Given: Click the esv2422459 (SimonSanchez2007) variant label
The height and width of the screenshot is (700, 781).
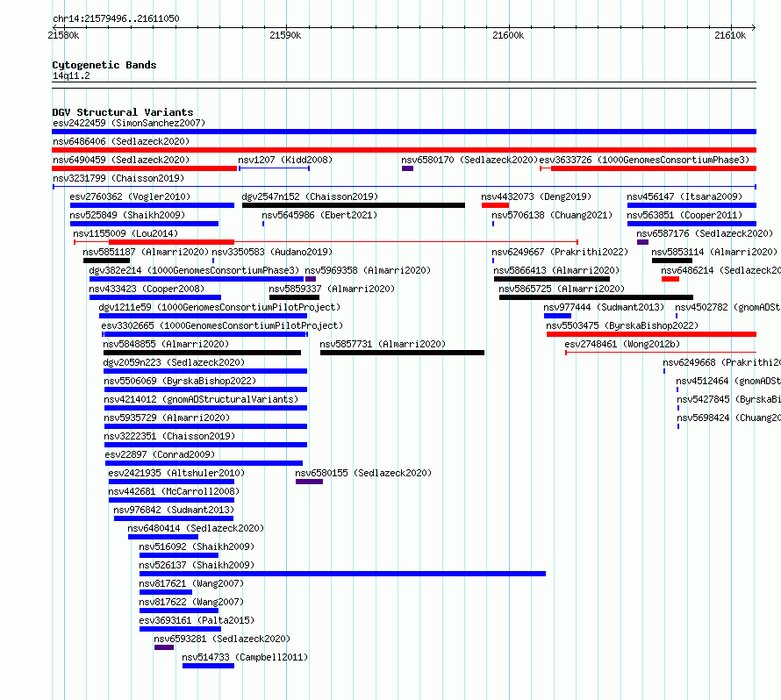Looking at the screenshot, I should click(x=129, y=123).
